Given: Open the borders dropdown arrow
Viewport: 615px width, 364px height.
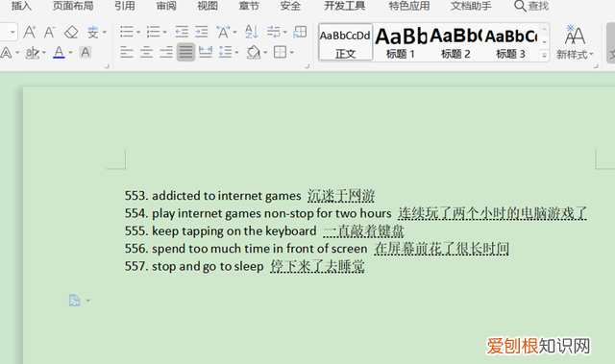Looking at the screenshot, I should tap(291, 53).
